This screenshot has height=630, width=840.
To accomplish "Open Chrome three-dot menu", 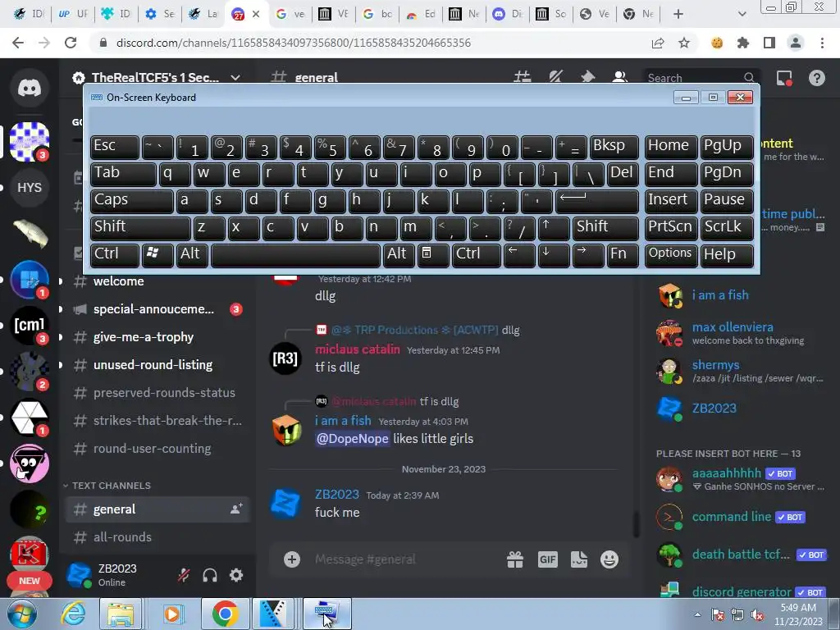I will tap(822, 43).
